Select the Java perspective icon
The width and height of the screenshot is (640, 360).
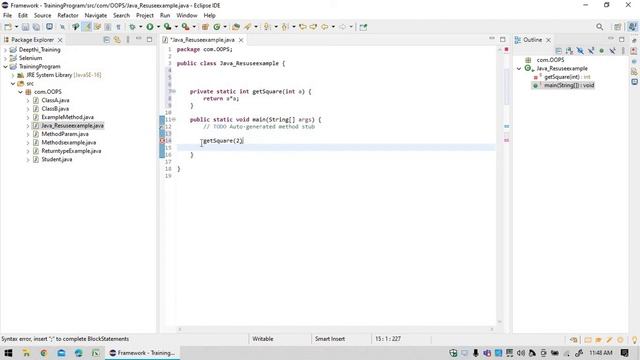point(632,27)
